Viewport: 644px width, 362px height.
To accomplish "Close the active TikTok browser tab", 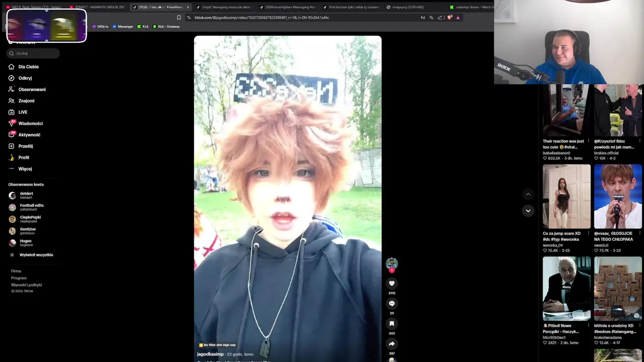I will click(x=188, y=7).
